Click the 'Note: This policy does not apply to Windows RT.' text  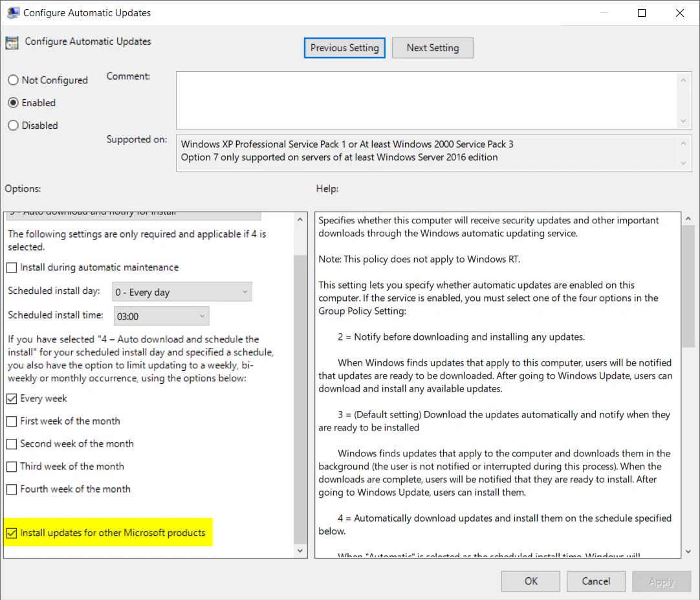(x=419, y=259)
